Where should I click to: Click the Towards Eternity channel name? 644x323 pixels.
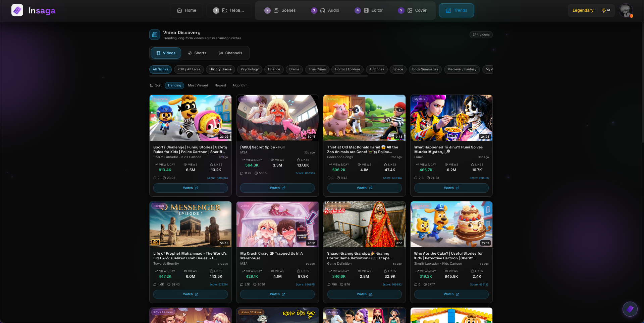[x=166, y=264]
